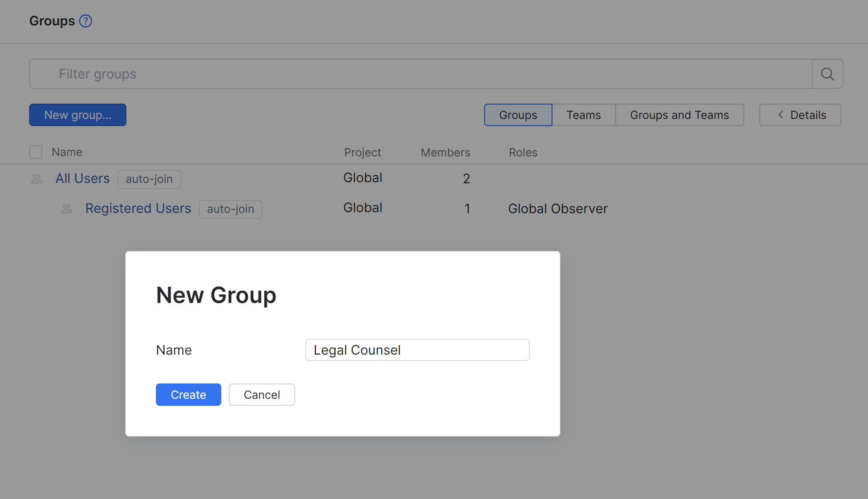Click the chevron arrow in Details button

pos(781,115)
